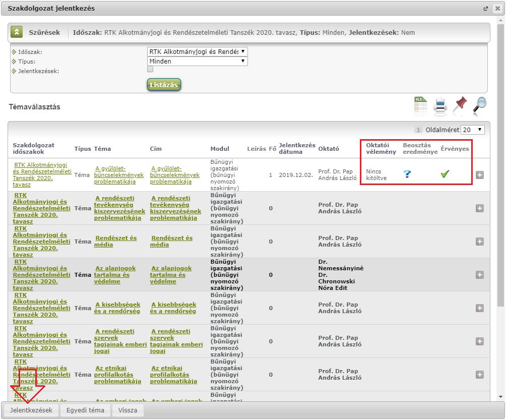This screenshot has height=420, width=506.
Task: Open Téma link Az alapjogok tartalma és védelme
Action: 114,275
